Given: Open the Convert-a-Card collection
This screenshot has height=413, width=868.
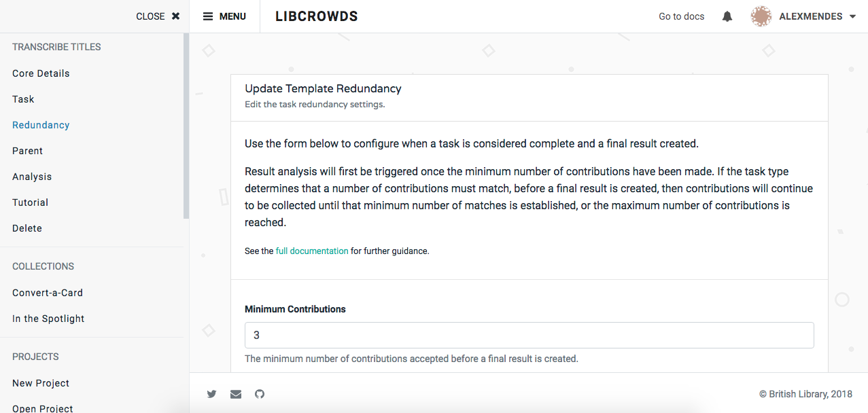Looking at the screenshot, I should (x=47, y=292).
